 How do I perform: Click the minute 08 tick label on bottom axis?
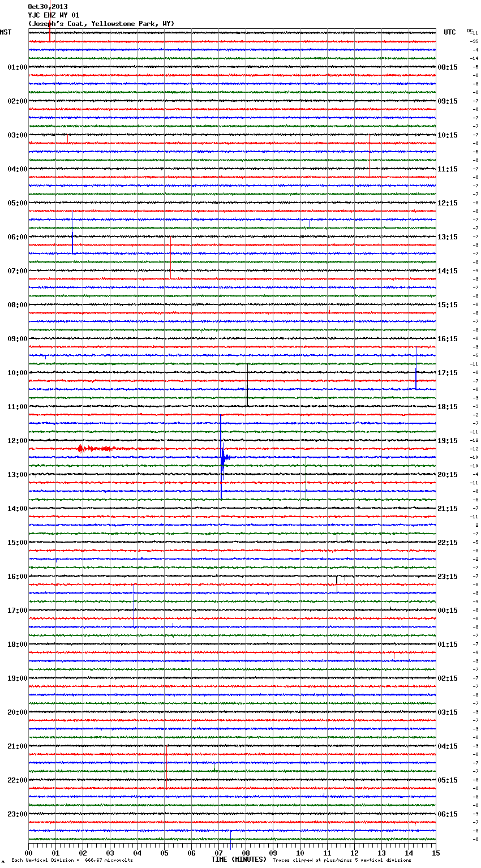[246, 853]
